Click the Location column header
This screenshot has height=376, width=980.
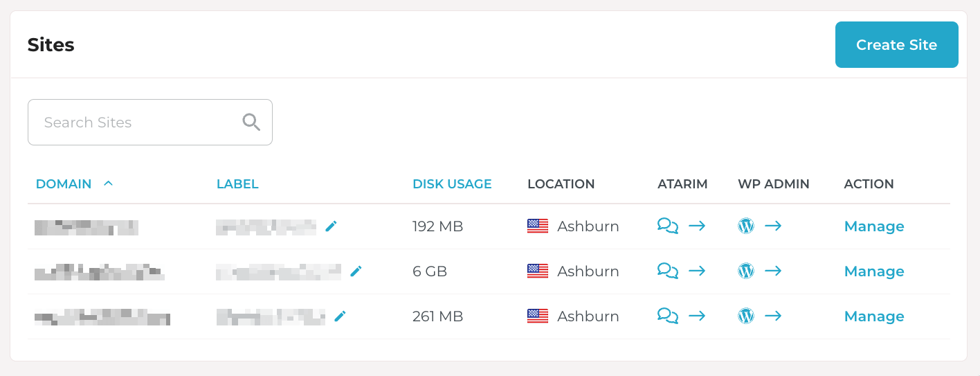click(x=561, y=184)
